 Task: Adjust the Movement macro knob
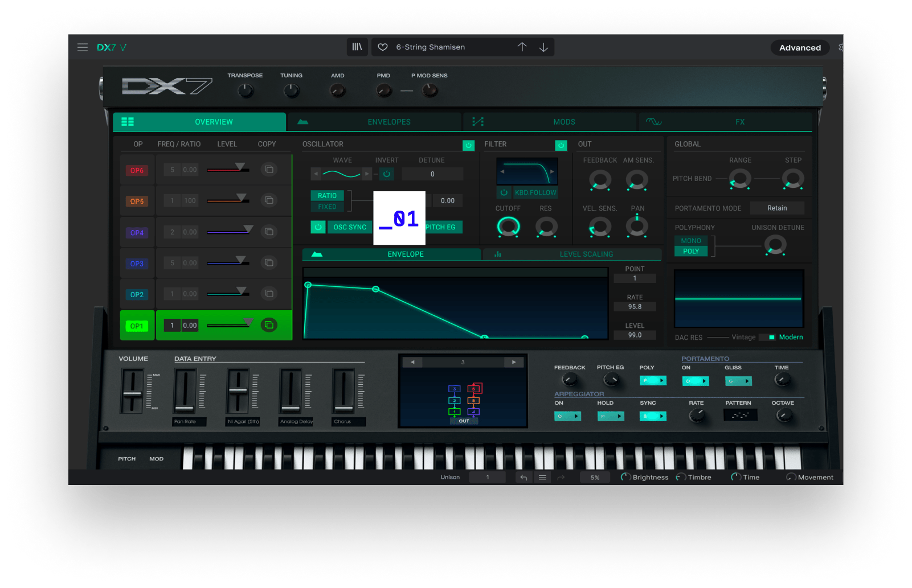(x=791, y=477)
